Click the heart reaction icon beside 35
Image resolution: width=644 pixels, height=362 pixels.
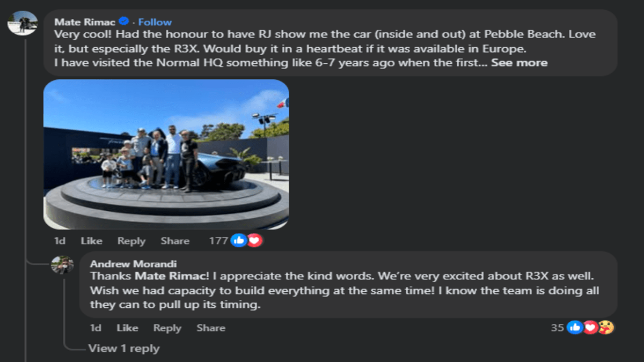coord(590,327)
